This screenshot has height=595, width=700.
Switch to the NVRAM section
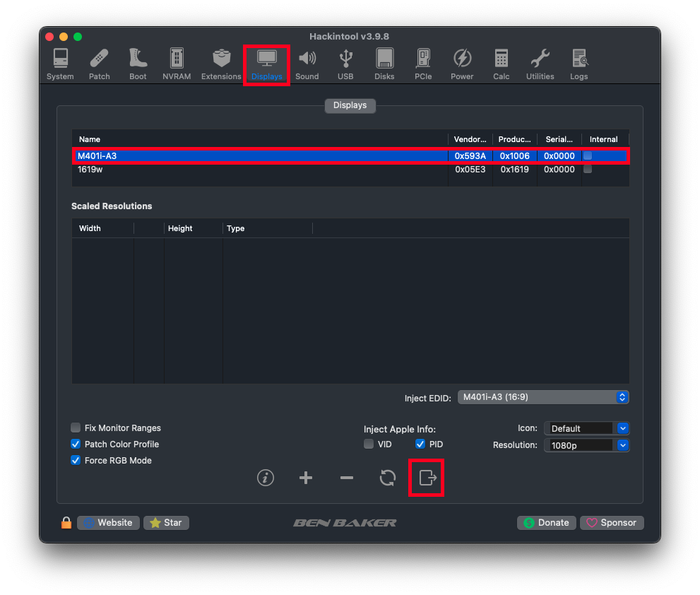(177, 64)
